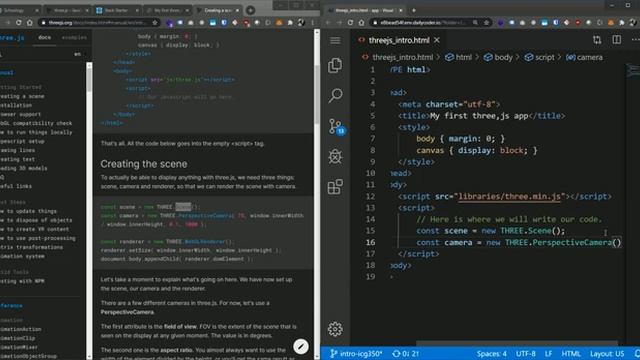
Task: Click the intro-icg350 branch in the status bar
Action: (356, 353)
